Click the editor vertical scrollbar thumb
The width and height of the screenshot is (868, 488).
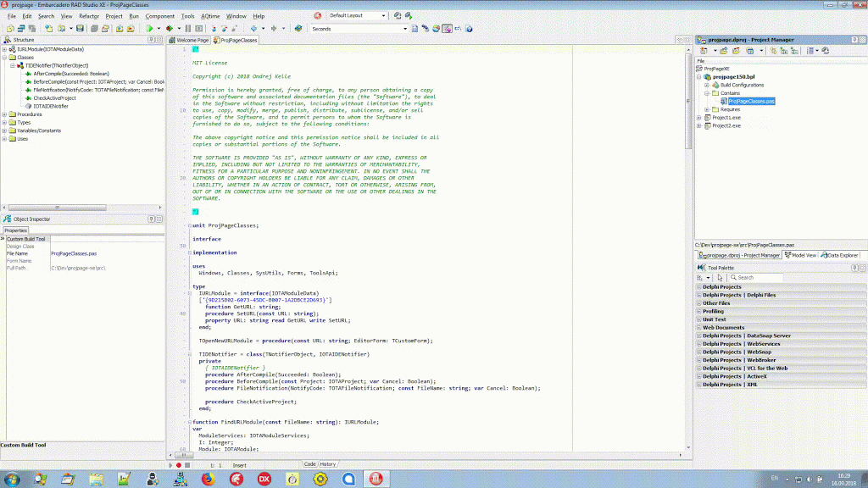pyautogui.click(x=688, y=103)
